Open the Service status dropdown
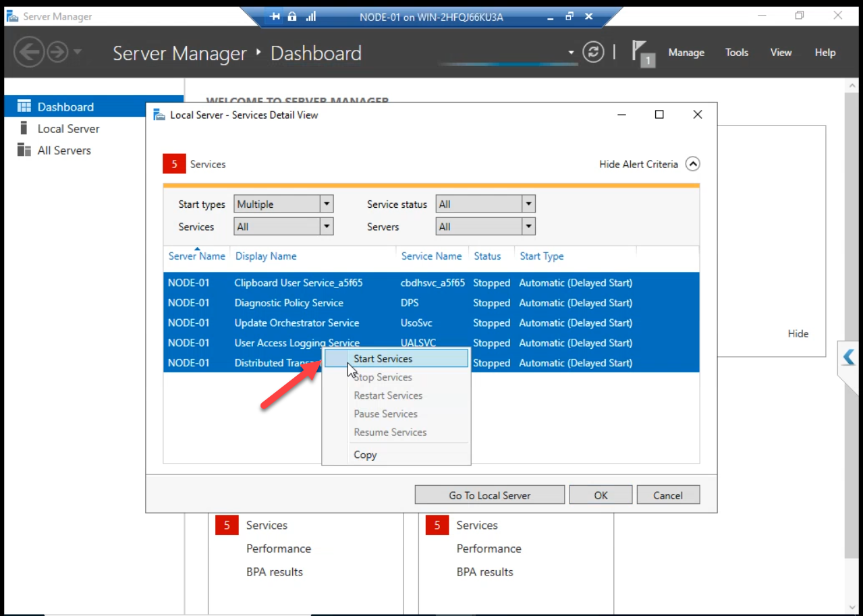 [x=486, y=204]
